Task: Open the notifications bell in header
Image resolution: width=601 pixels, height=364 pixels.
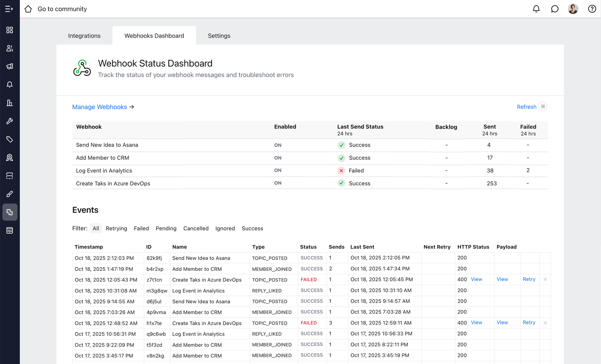Action: click(536, 9)
